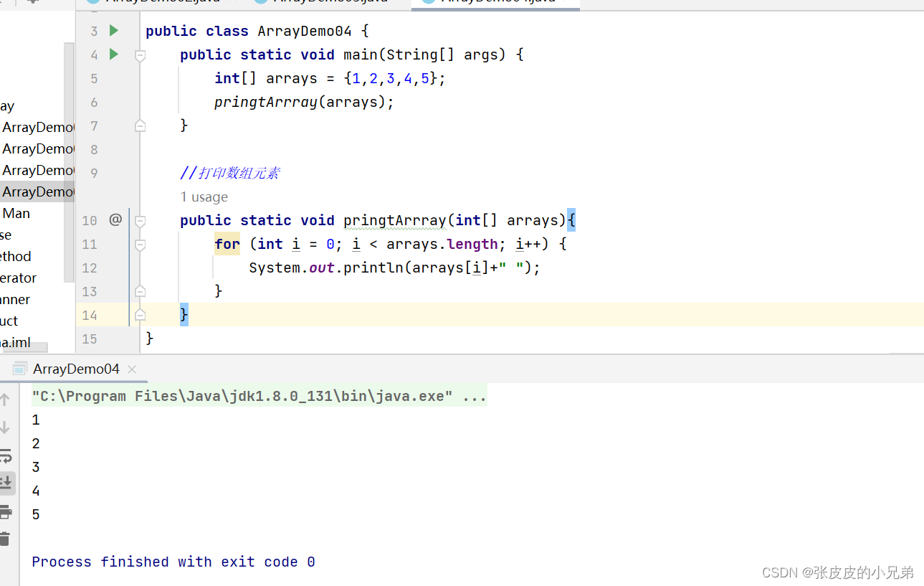Select the ArrayDemo04 Run tab
924x586 pixels.
[x=76, y=369]
